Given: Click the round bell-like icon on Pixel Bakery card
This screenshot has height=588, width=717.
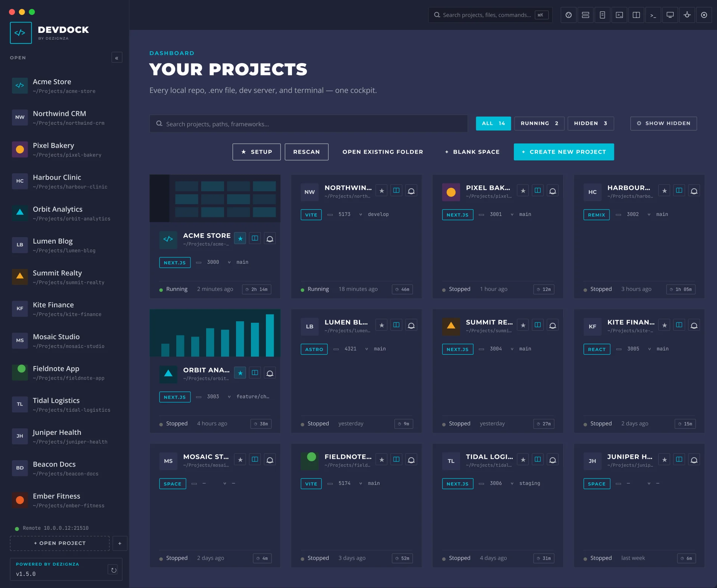Looking at the screenshot, I should pyautogui.click(x=553, y=191).
